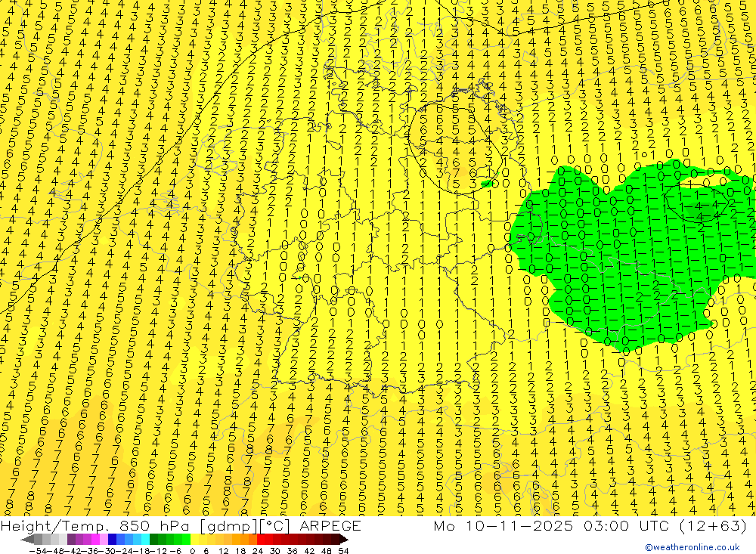The width and height of the screenshot is (756, 554).
Task: Open the weatheronline.co.uk copyright link
Action: pyautogui.click(x=692, y=546)
